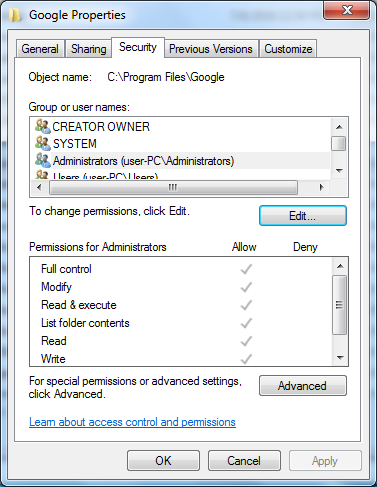Switch to the General tab
Image resolution: width=377 pixels, height=487 pixels.
(40, 49)
